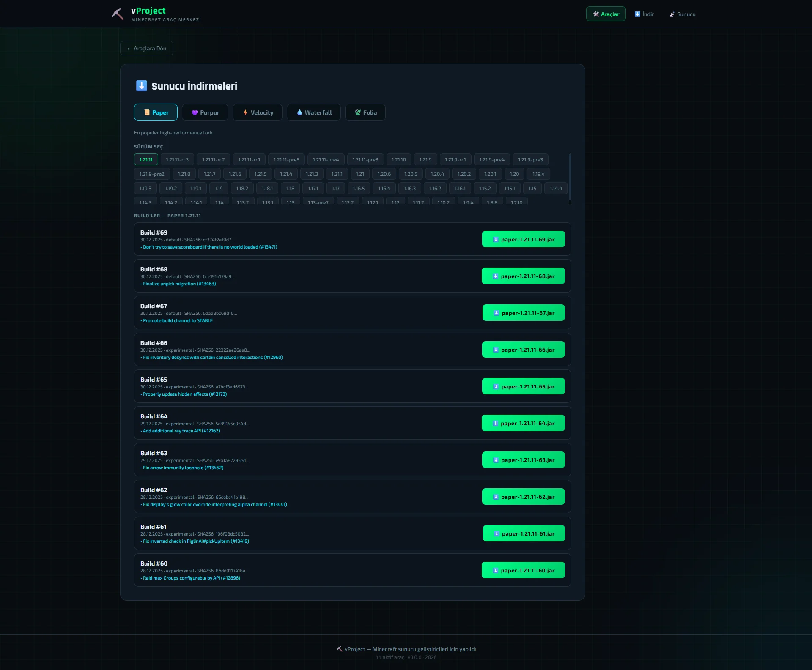The width and height of the screenshot is (812, 670).
Task: Click the vProject title in header
Action: [x=148, y=11]
